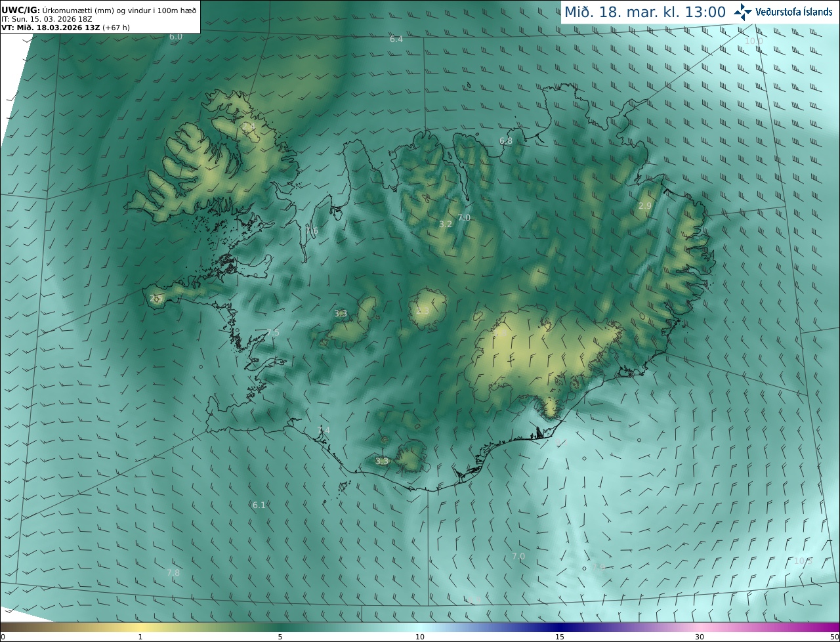Click the 'VT: Mið. 18.03.2026 13Z (+67 h)' line
The height and width of the screenshot is (642, 840).
coord(66,28)
